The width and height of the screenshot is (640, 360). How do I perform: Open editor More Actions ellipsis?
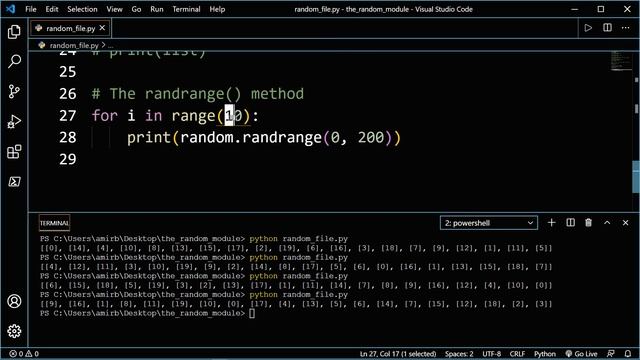(x=626, y=28)
